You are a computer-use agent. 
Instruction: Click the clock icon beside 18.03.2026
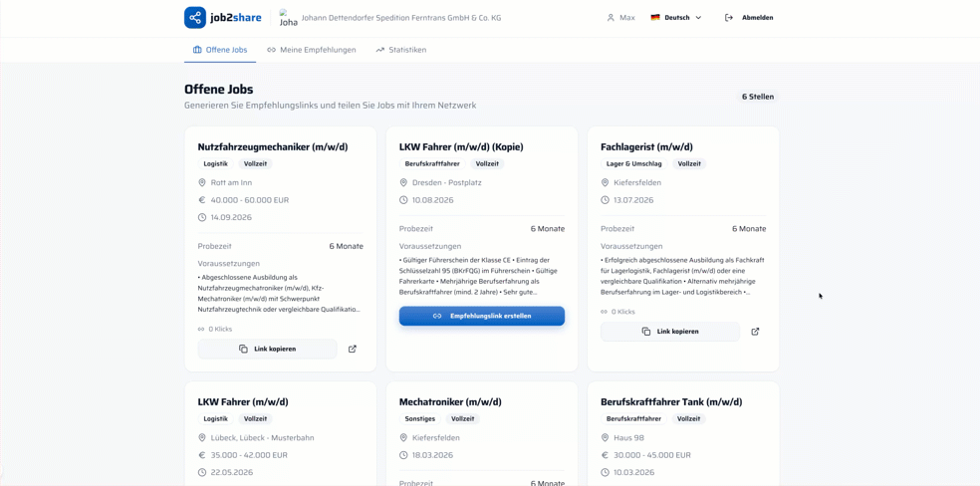click(403, 455)
